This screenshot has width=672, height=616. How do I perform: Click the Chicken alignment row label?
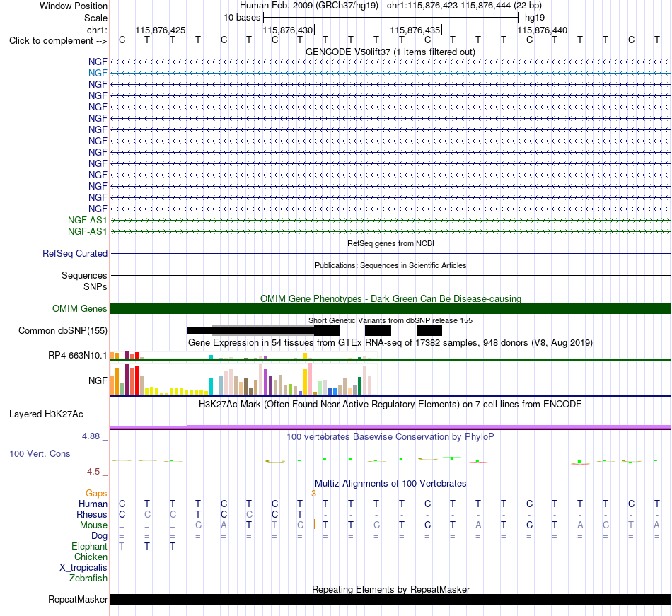point(91,557)
